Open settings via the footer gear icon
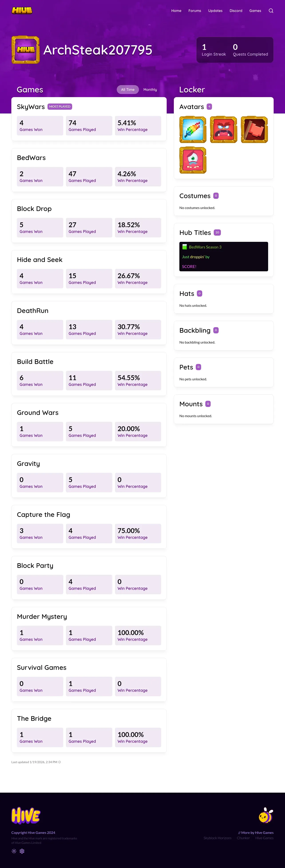This screenshot has height=868, width=285. (22, 851)
